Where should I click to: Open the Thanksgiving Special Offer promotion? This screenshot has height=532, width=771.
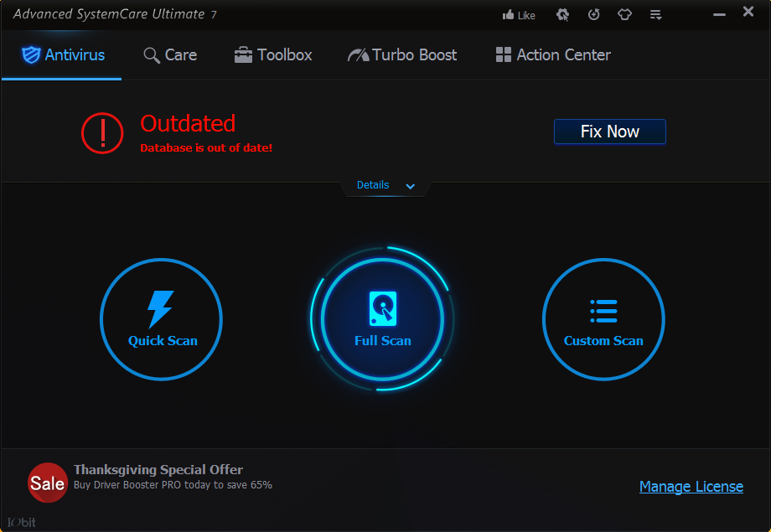coord(158,469)
